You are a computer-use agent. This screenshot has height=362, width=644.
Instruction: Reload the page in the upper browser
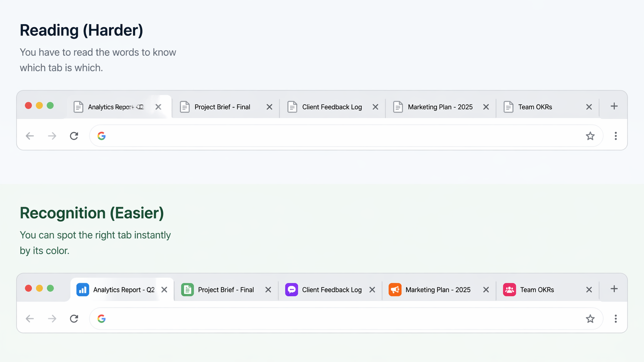coord(74,136)
